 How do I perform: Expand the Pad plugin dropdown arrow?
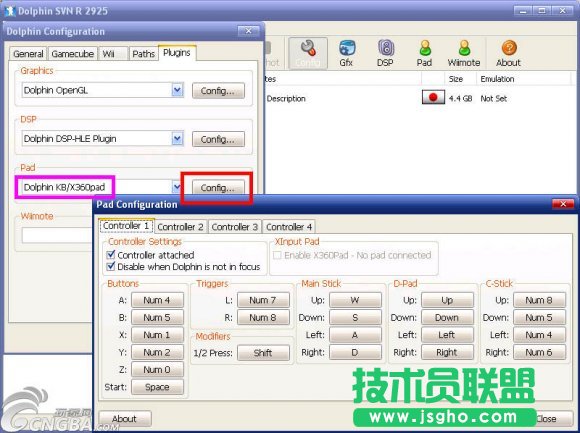(176, 187)
